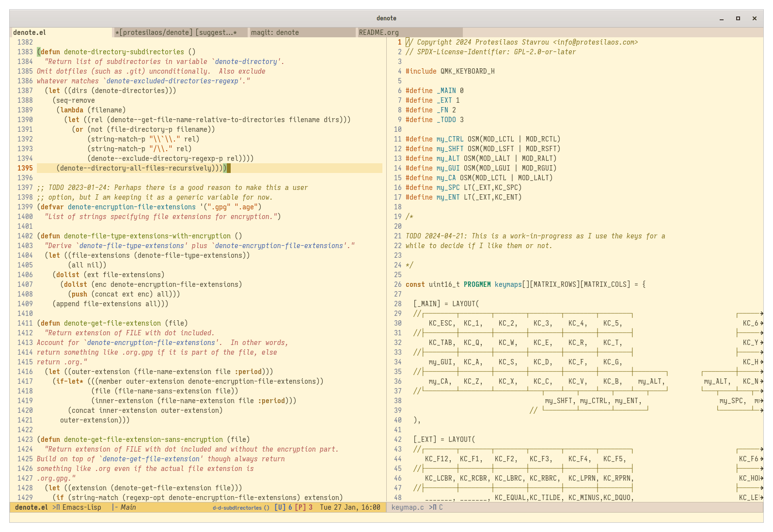Click truncation arrow at line 30 right edge
Viewport: 773px width, 532px height.
point(761,323)
